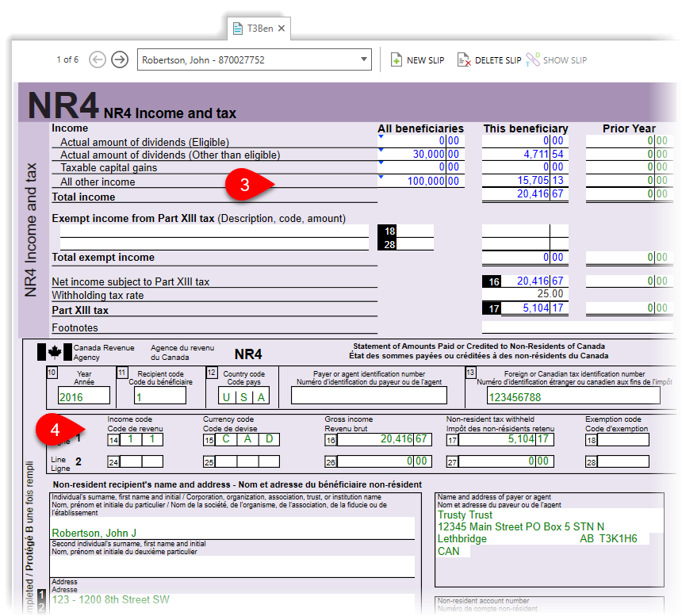This screenshot has width=682, height=616.
Task: Click payer name Trusty Trust
Action: [465, 515]
